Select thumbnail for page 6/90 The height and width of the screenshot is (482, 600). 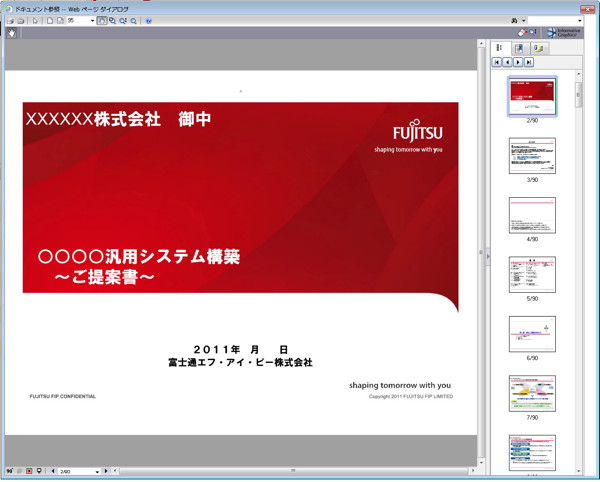[532, 334]
